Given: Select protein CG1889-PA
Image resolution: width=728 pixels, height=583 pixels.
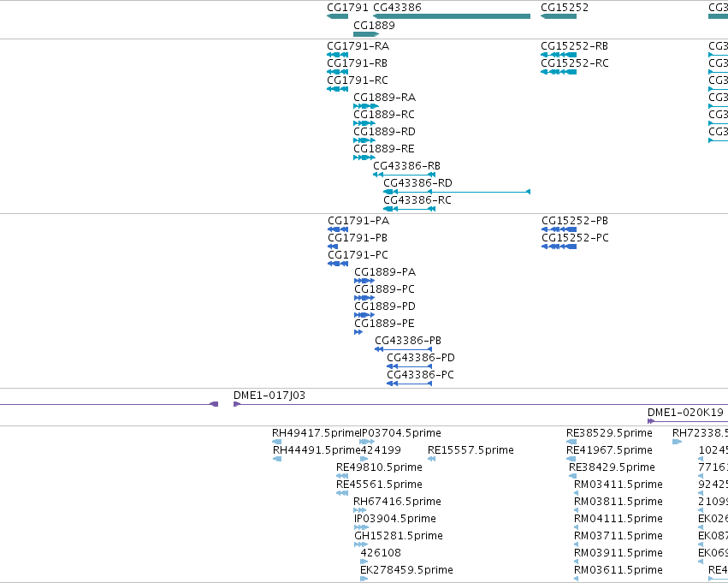Looking at the screenshot, I should coord(385,272).
